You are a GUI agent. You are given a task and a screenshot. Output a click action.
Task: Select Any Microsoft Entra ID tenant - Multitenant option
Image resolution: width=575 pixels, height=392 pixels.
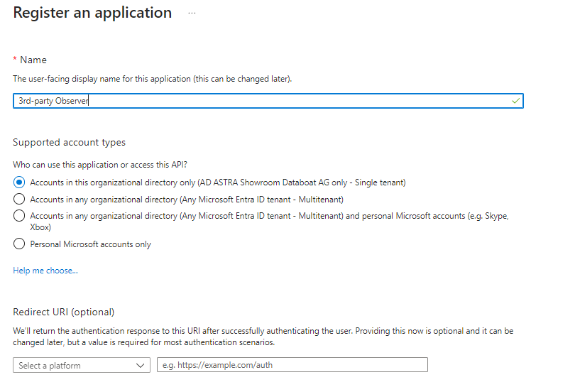pyautogui.click(x=19, y=199)
